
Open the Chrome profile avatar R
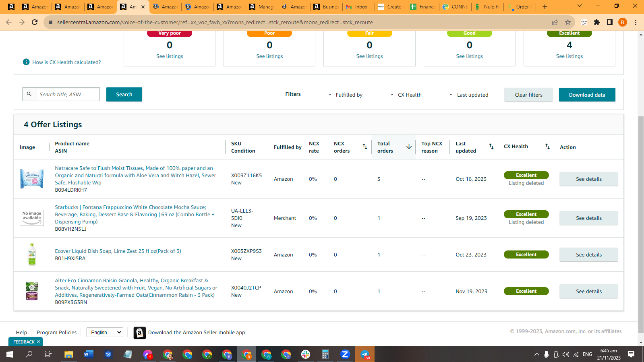point(623,22)
